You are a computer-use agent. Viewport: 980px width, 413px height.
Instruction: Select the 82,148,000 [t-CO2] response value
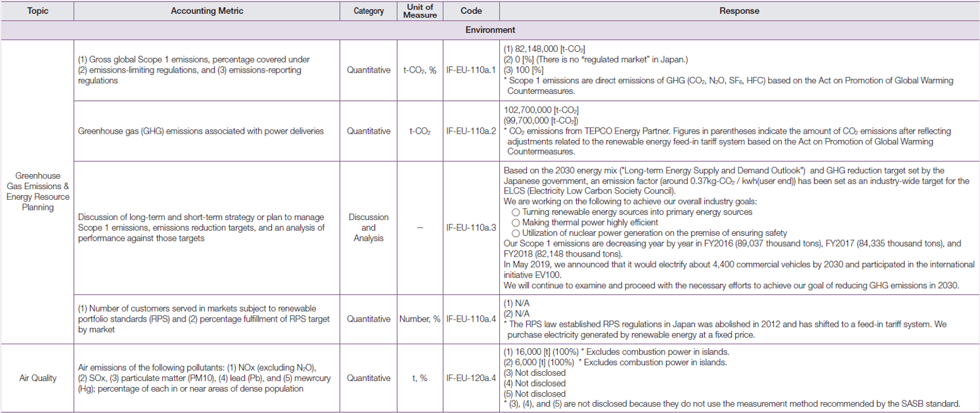click(x=547, y=49)
